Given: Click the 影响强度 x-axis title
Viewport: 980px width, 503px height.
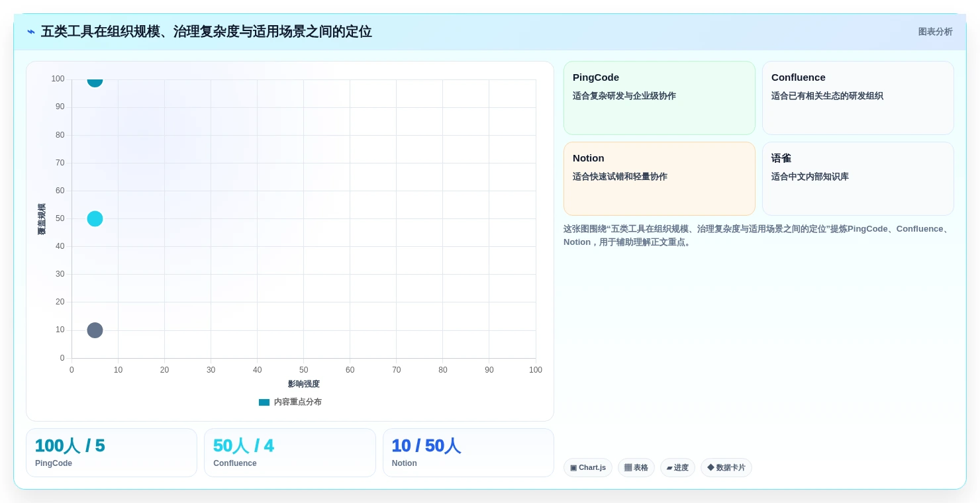Looking at the screenshot, I should pos(303,384).
